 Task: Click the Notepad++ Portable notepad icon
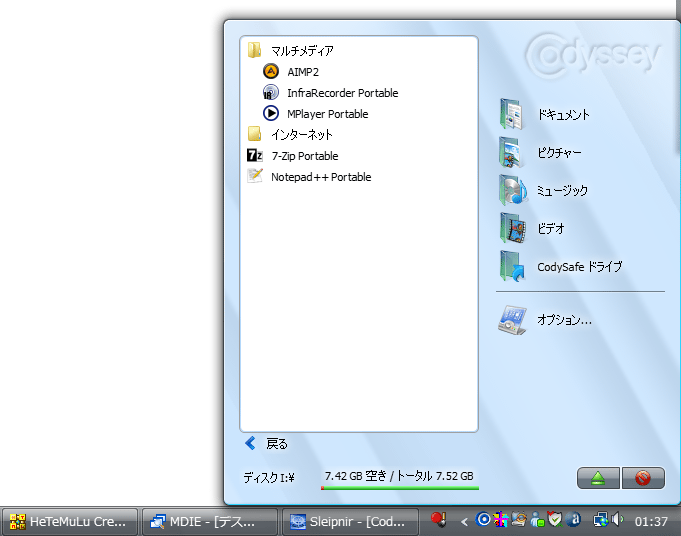pyautogui.click(x=255, y=176)
